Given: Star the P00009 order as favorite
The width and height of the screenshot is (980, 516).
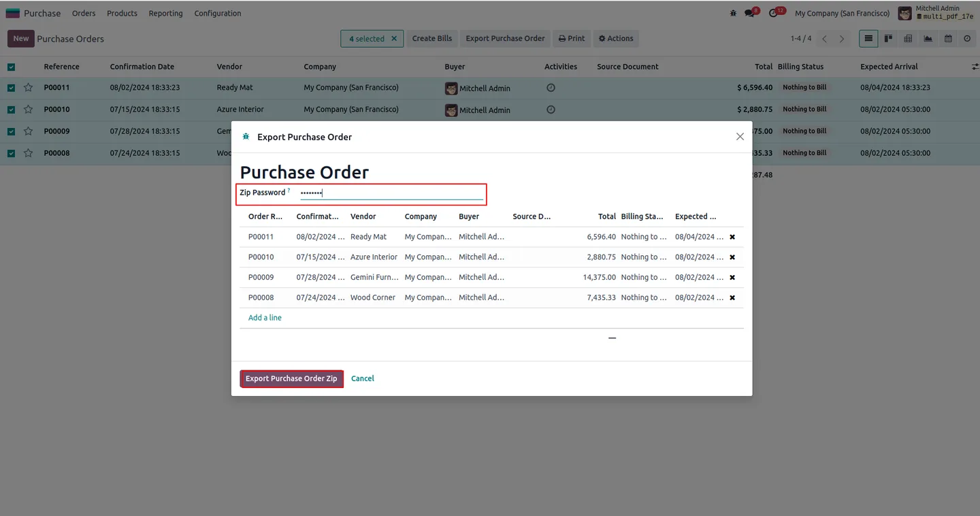Looking at the screenshot, I should click(28, 131).
